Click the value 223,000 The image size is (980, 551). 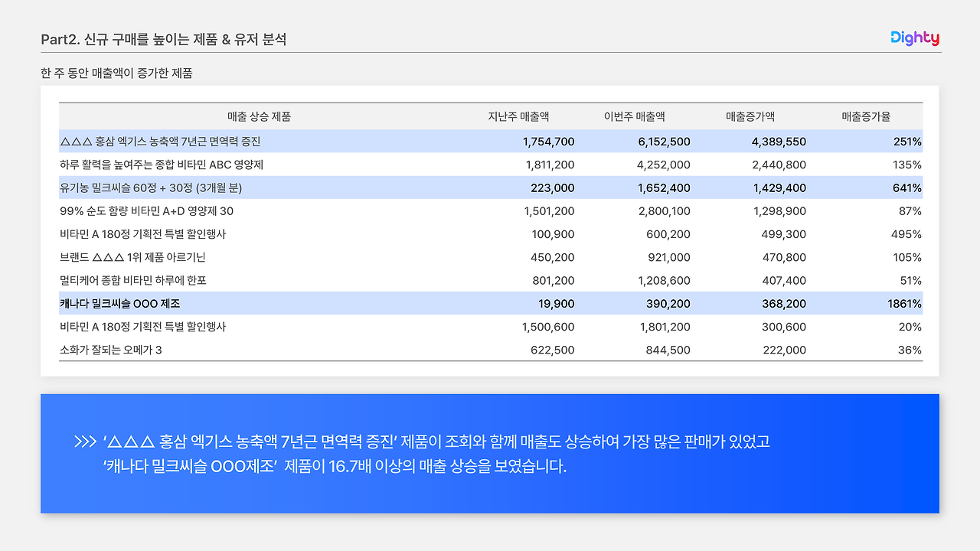point(553,187)
